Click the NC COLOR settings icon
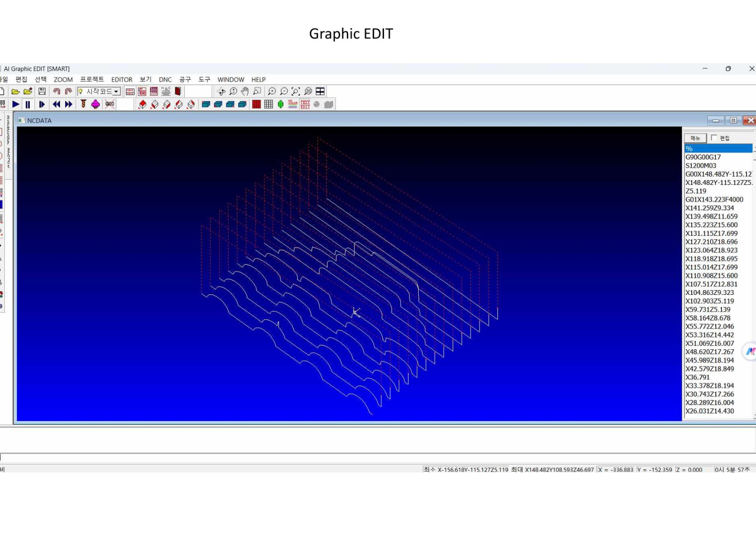 [x=293, y=104]
